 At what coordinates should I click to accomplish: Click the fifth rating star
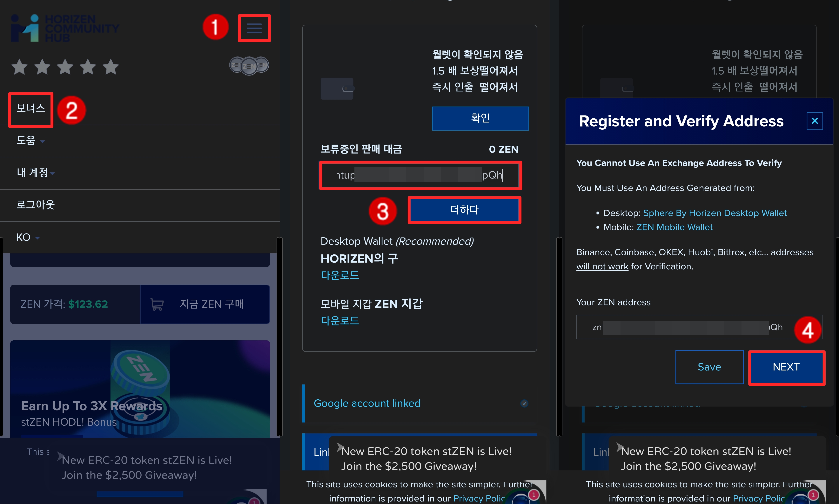click(x=111, y=67)
